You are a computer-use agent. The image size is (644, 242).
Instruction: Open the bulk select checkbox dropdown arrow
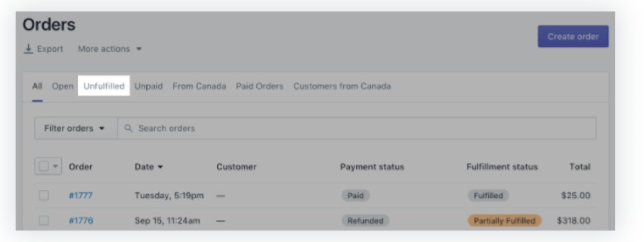[x=56, y=167]
